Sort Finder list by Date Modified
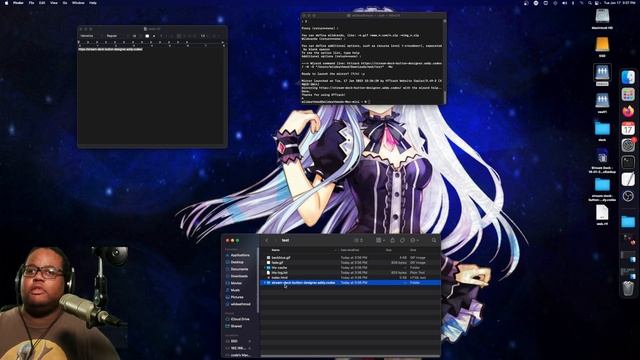640x360 pixels. [x=350, y=250]
